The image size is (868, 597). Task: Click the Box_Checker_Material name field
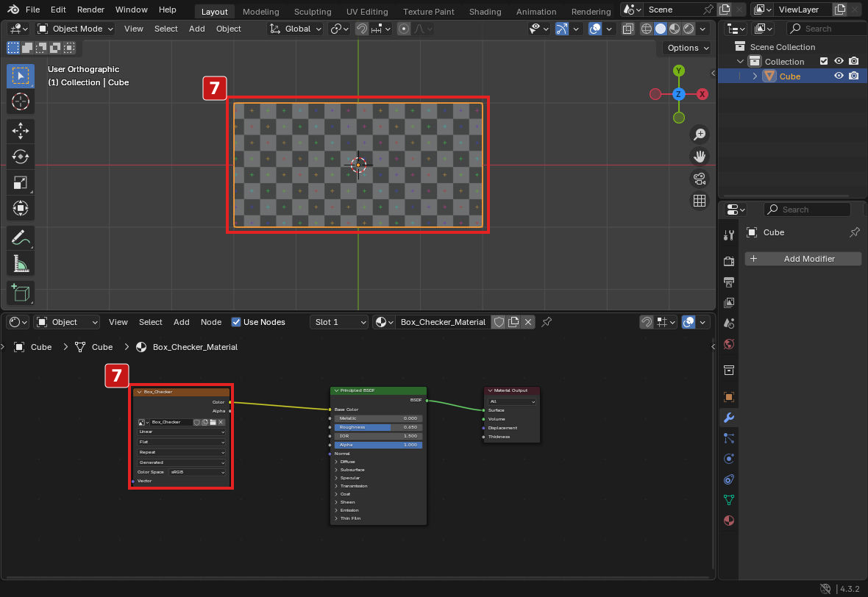pos(443,322)
